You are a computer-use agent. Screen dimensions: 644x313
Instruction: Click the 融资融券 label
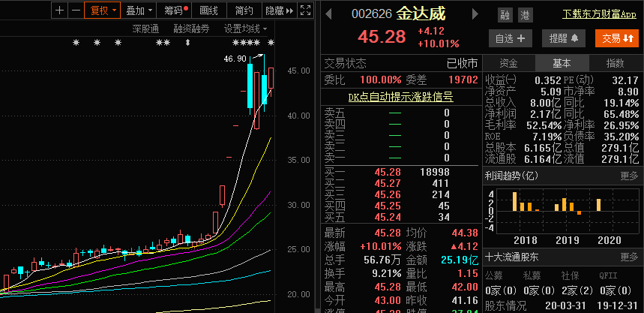[191, 29]
